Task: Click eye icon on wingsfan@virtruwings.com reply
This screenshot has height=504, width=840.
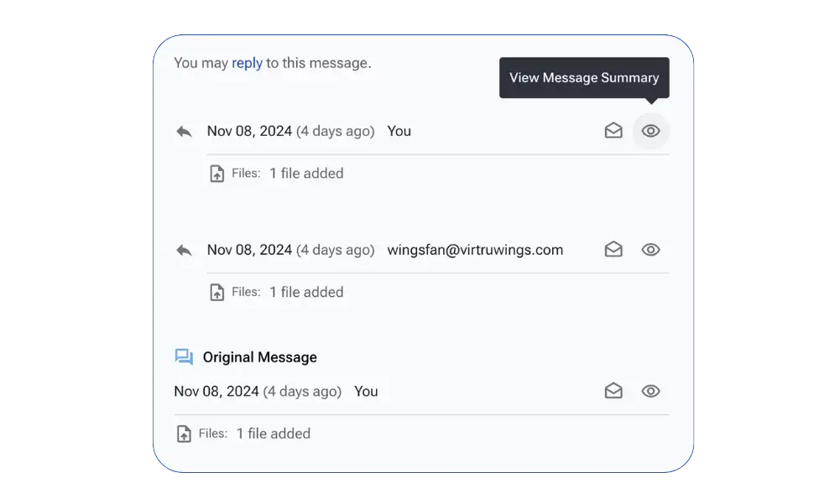Action: [x=650, y=250]
